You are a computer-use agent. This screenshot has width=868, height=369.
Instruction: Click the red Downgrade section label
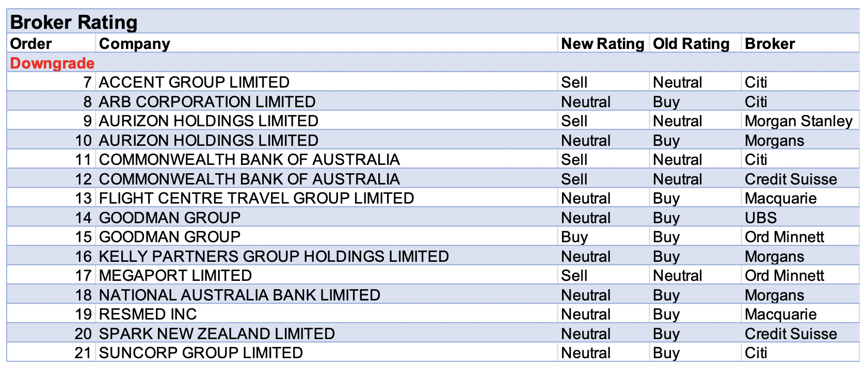52,63
